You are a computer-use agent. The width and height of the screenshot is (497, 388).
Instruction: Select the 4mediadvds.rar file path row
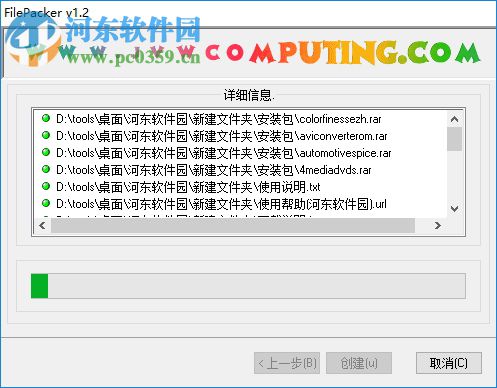pyautogui.click(x=214, y=170)
